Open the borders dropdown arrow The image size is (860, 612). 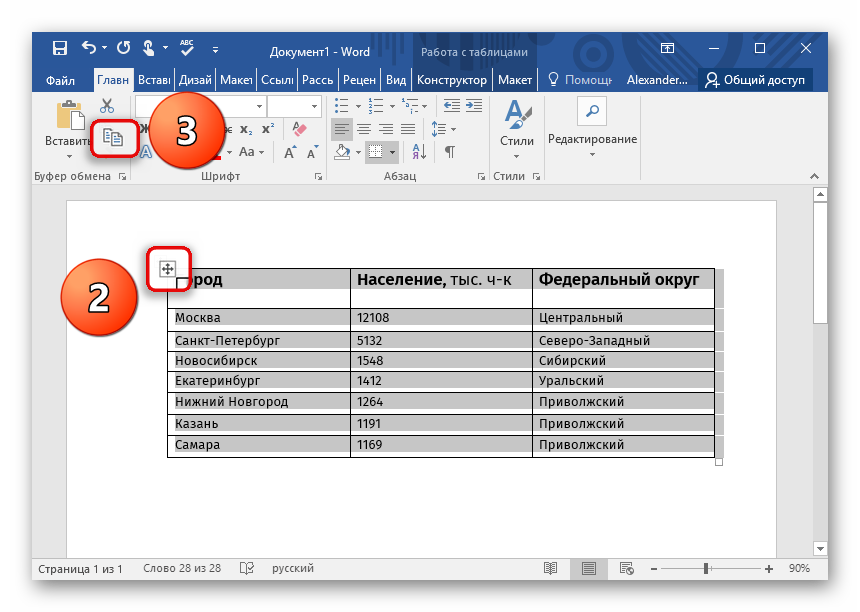tap(393, 152)
